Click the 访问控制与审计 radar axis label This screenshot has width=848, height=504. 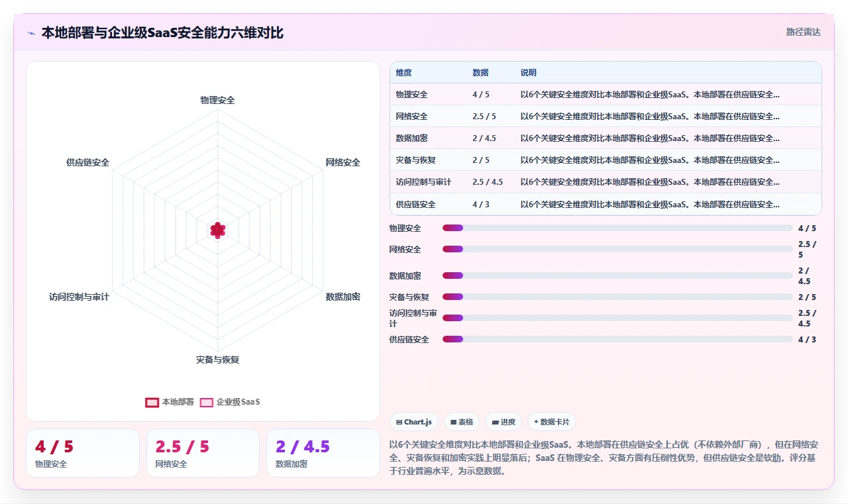tap(79, 297)
